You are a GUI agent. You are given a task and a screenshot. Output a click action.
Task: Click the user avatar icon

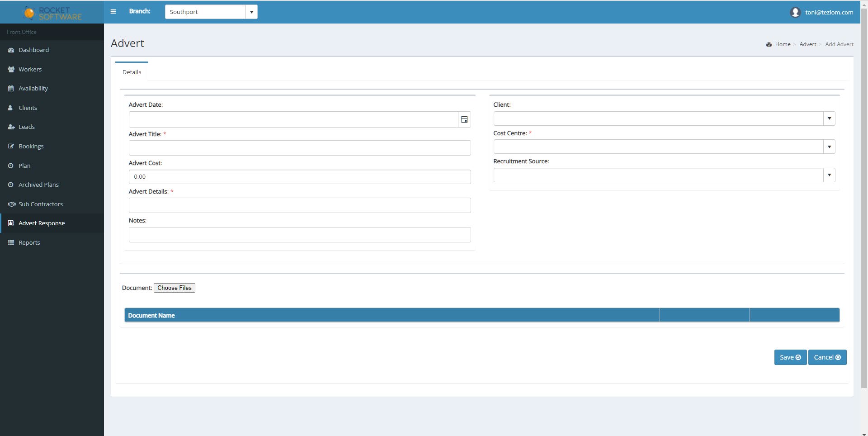click(795, 12)
